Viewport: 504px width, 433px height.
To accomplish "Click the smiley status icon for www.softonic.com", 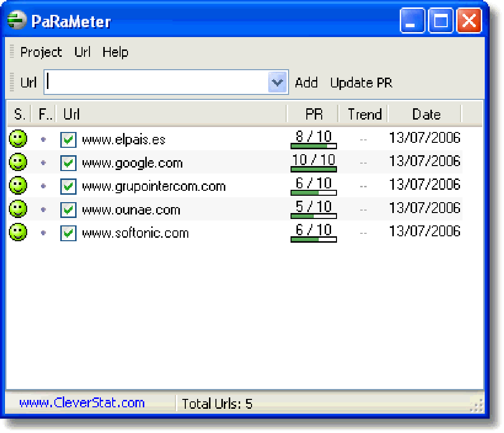I will (18, 232).
